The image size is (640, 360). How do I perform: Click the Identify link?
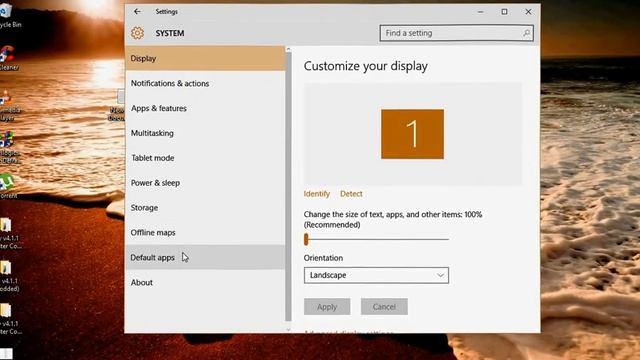pos(317,194)
